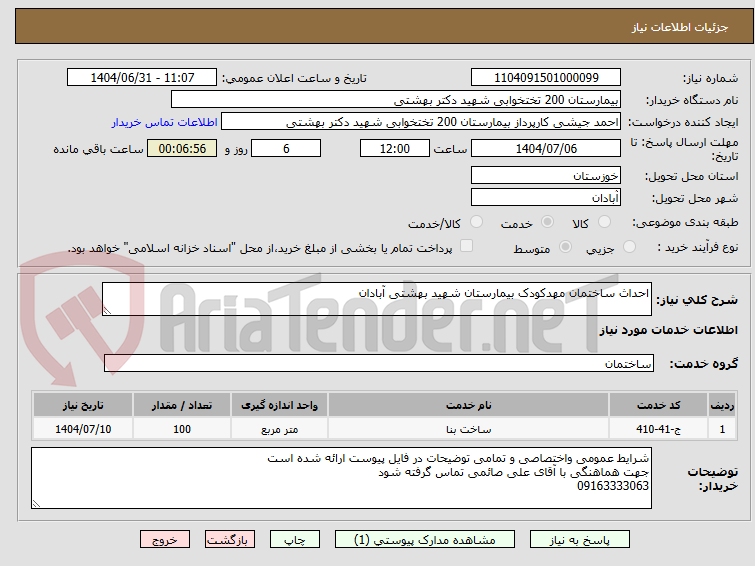
Task: Open مشاهده مدارک پیوستی (1) attachments
Action: [x=425, y=540]
